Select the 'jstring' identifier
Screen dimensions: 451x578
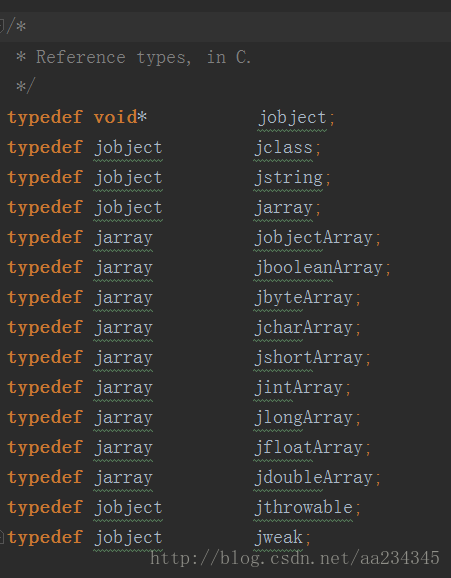[x=288, y=178]
